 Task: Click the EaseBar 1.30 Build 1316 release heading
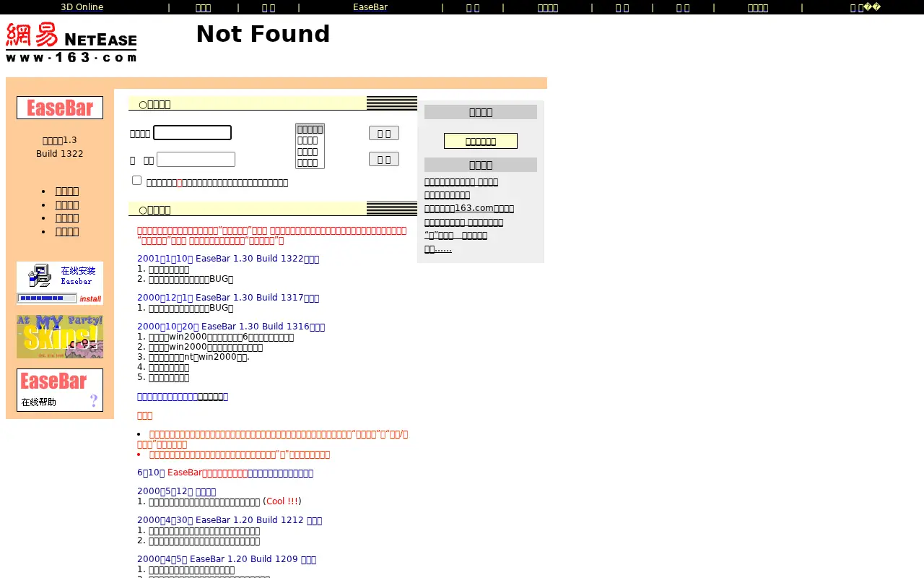[x=231, y=327]
